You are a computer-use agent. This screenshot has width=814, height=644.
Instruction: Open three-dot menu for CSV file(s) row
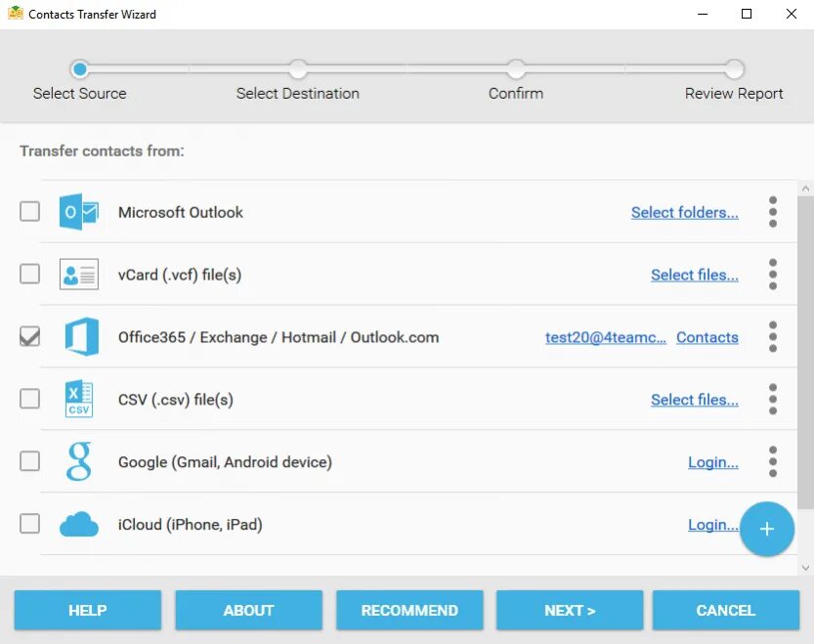click(x=772, y=399)
